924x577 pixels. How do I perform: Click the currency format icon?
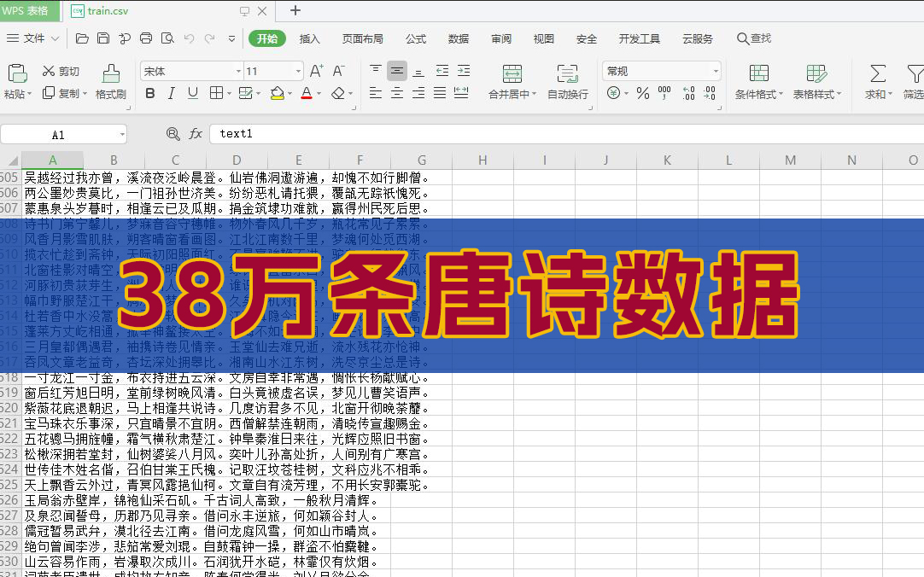613,93
